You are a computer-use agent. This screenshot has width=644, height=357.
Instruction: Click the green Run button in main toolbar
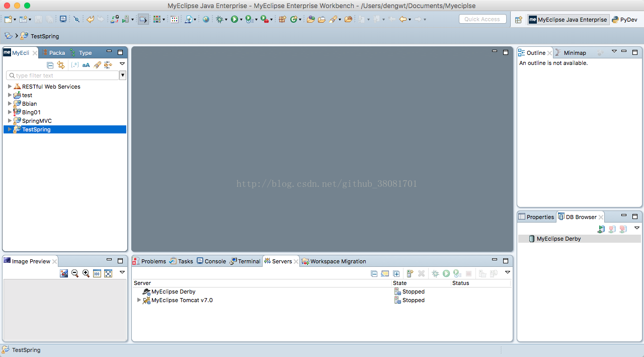tap(234, 19)
